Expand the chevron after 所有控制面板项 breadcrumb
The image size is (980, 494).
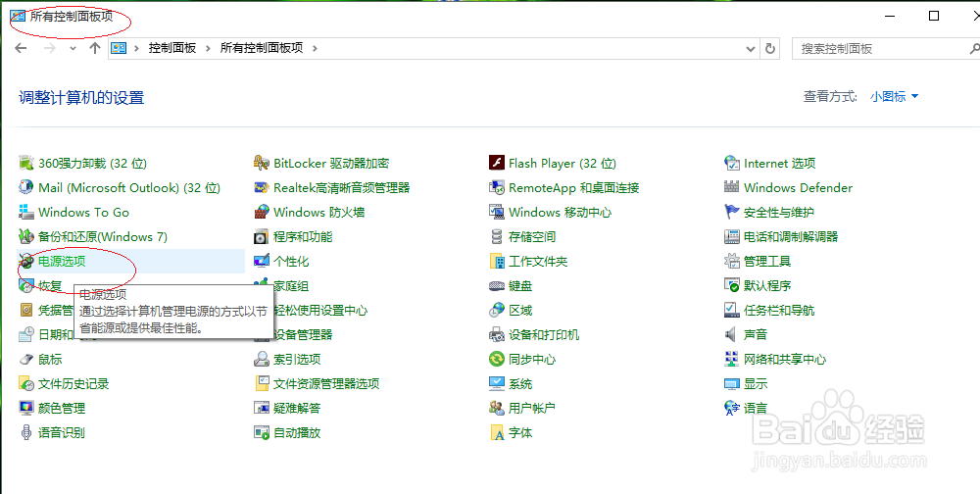pos(315,48)
